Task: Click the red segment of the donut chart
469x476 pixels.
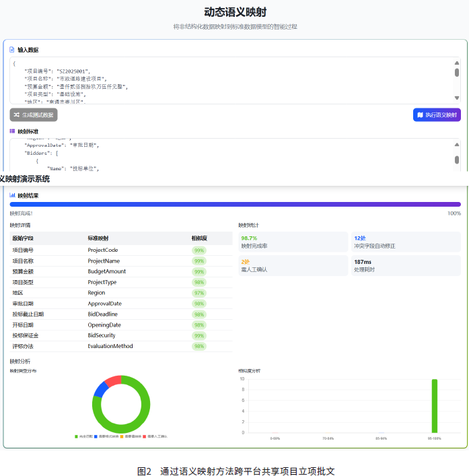Action: 114,381
